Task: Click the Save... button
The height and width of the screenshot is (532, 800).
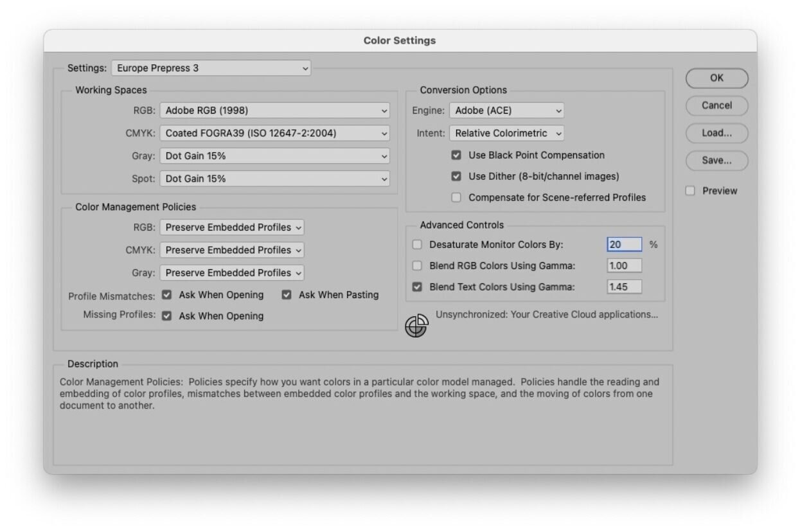Action: (x=716, y=161)
